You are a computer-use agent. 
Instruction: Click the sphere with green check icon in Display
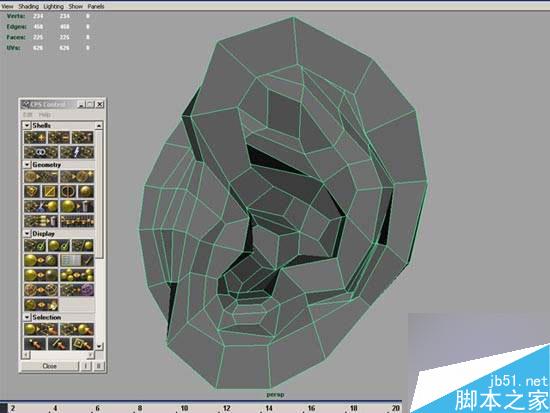(x=59, y=246)
